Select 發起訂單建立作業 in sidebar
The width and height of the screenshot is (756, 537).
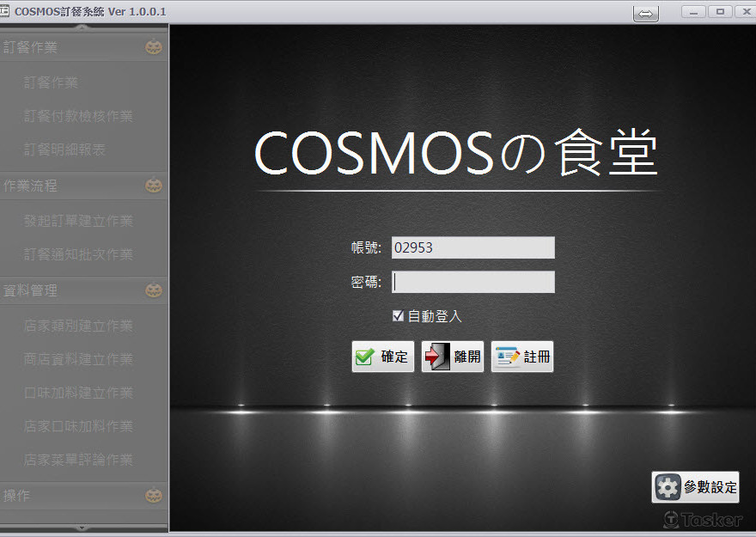[x=78, y=220]
